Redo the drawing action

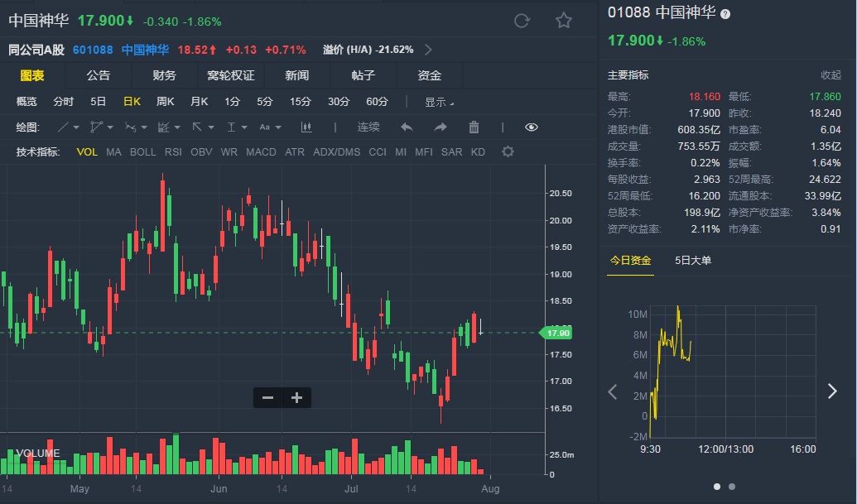441,127
